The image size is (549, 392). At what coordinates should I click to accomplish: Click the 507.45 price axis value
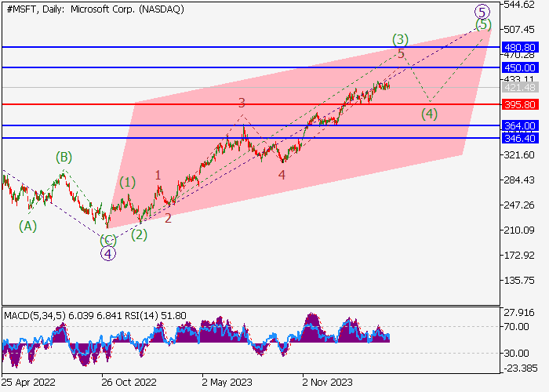519,30
